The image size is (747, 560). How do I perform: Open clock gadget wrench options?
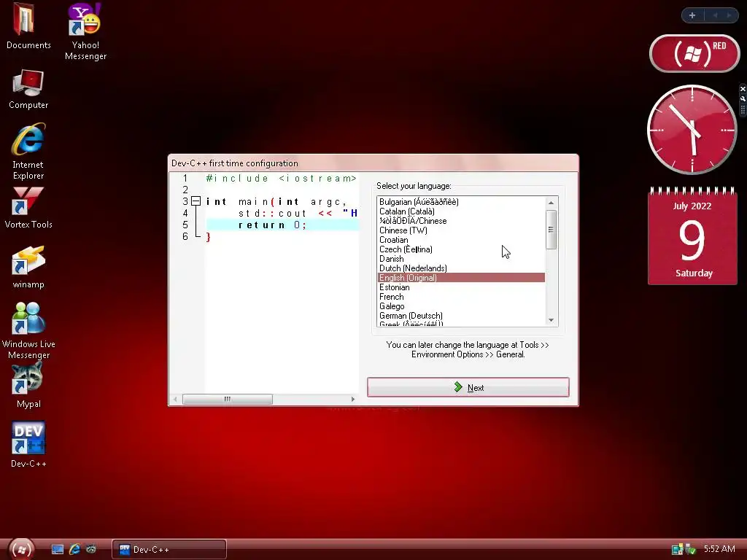coord(742,98)
